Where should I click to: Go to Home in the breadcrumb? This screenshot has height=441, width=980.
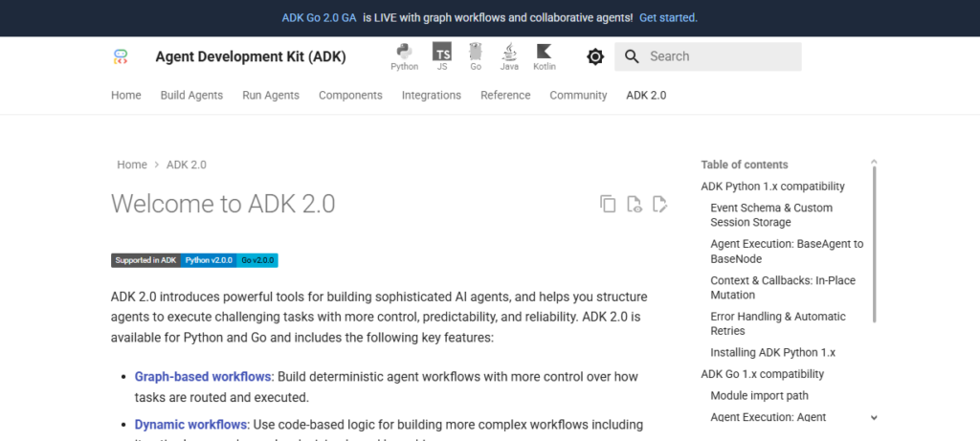click(132, 165)
